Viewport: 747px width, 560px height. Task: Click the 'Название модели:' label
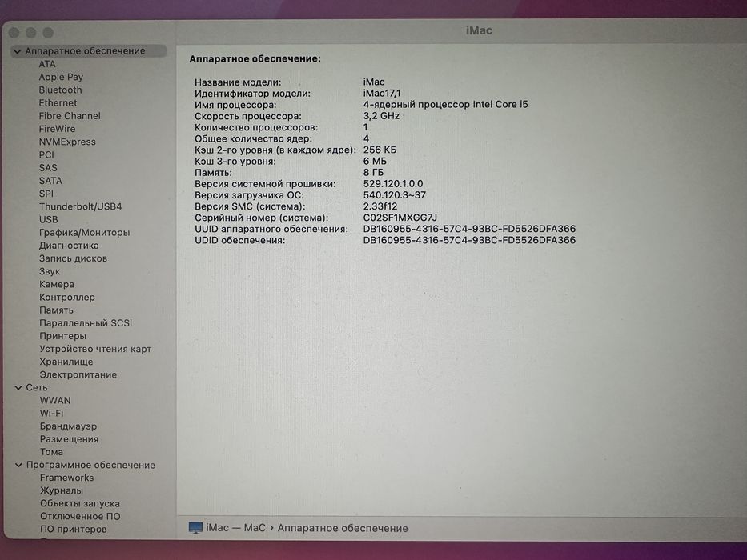238,82
